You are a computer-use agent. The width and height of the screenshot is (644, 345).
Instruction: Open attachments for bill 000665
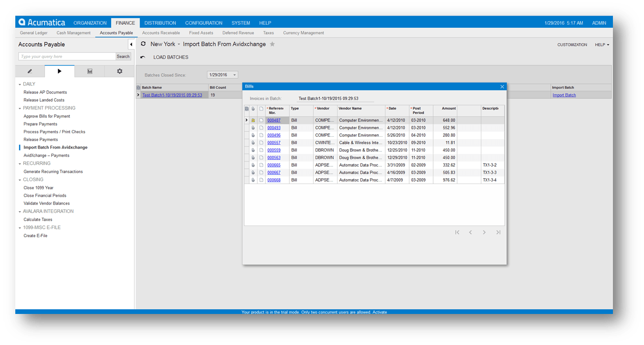pyautogui.click(x=253, y=165)
